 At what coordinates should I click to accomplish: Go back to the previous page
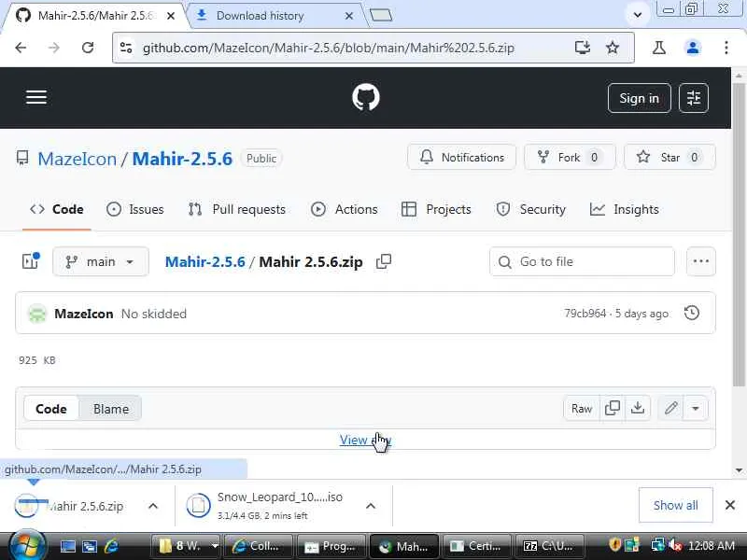pos(21,48)
